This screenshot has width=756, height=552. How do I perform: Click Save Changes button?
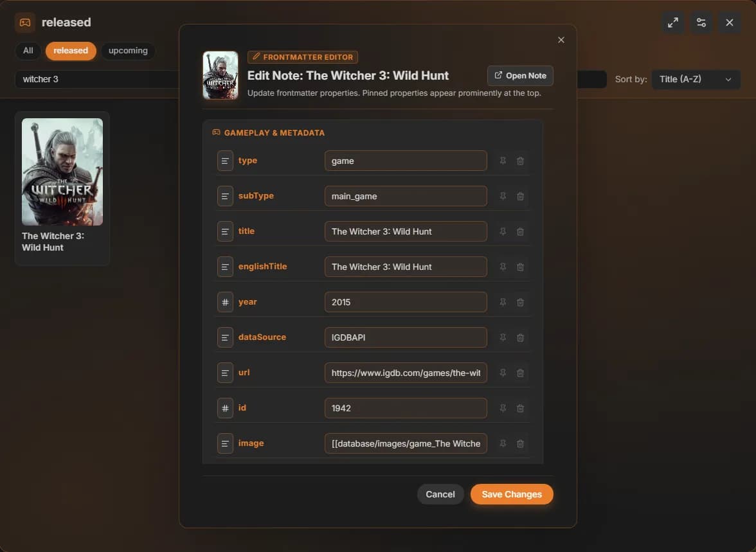pyautogui.click(x=512, y=494)
